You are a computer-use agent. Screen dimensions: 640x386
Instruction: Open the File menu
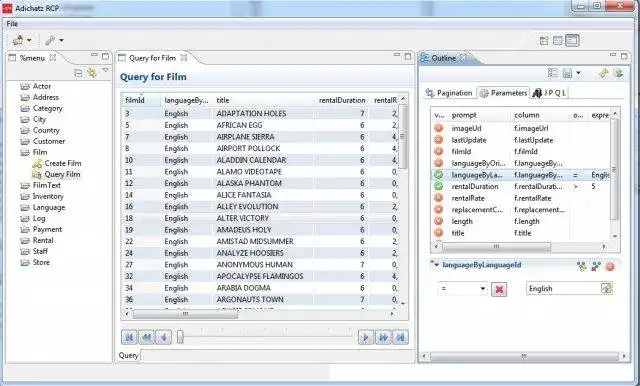point(12,24)
